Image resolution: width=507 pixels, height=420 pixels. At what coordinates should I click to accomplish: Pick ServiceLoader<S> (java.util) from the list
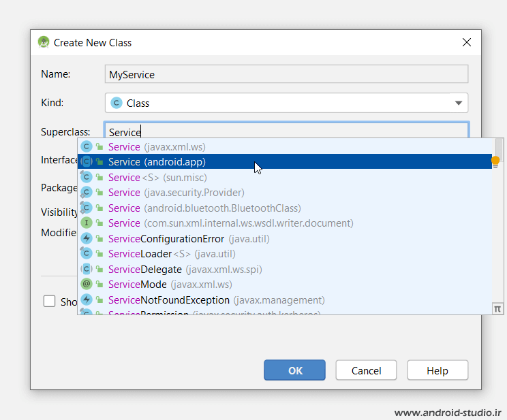pyautogui.click(x=172, y=254)
